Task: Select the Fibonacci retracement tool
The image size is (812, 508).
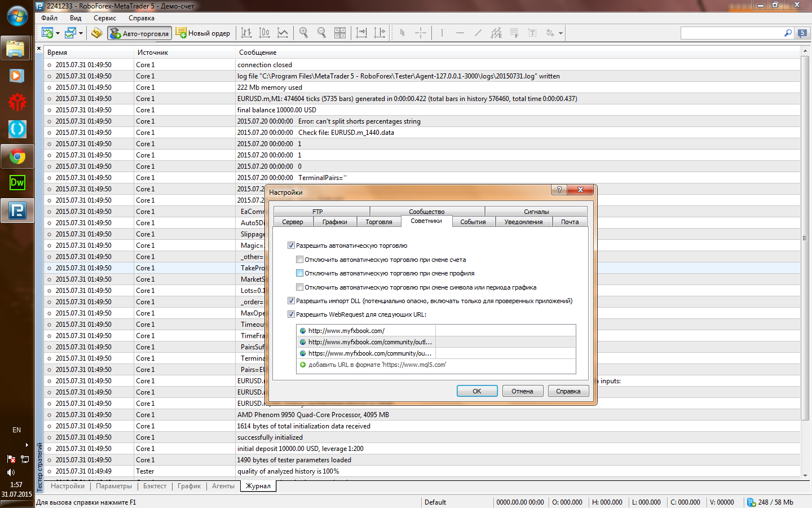Action: (514, 33)
